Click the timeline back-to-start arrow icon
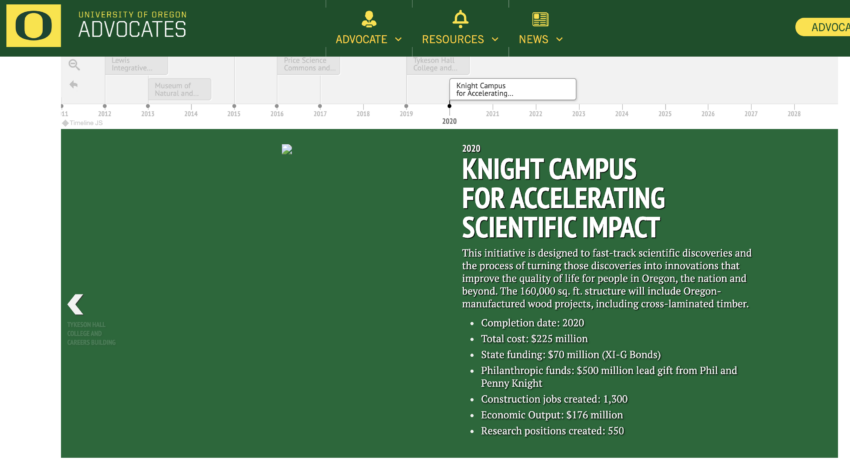 (74, 85)
